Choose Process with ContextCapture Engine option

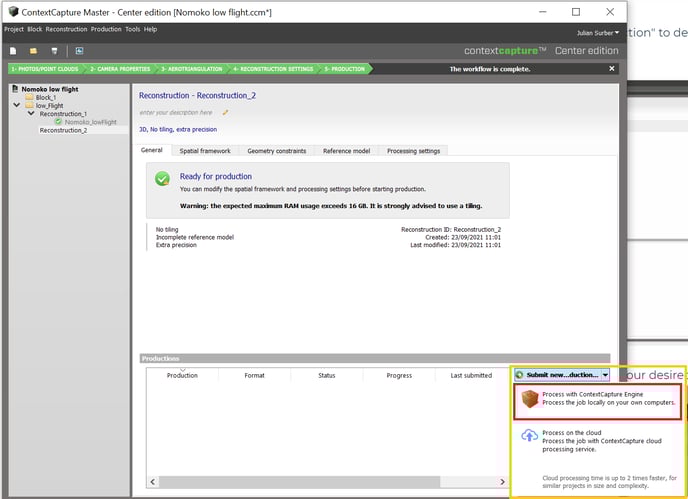(598, 400)
